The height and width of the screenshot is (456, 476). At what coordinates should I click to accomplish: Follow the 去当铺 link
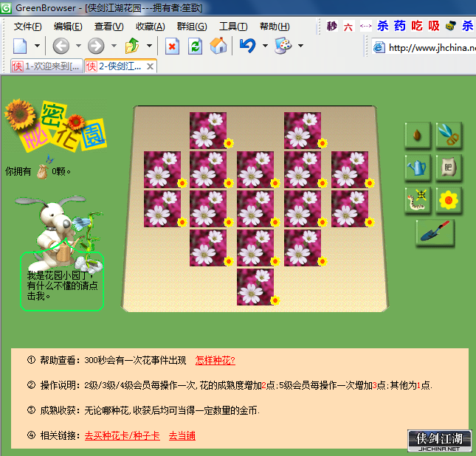[x=182, y=436]
